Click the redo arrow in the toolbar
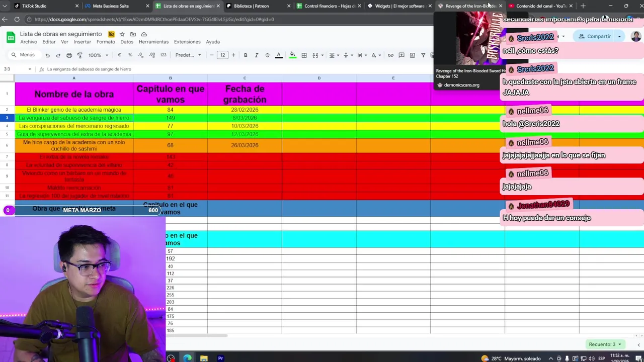 (58, 55)
